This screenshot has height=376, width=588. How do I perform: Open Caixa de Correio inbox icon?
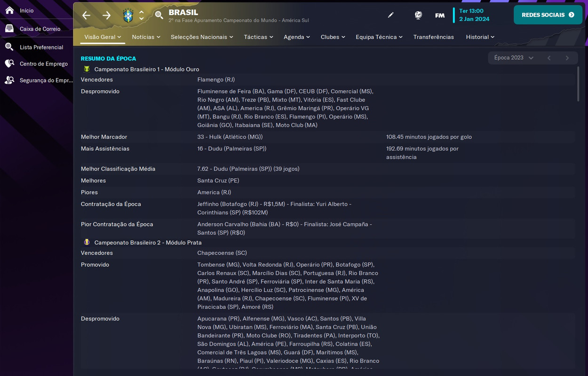tap(9, 29)
